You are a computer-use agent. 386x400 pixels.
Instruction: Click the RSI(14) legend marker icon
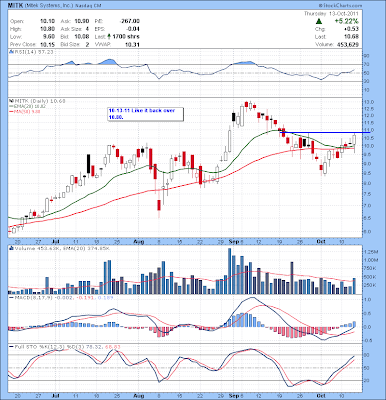pos(11,52)
